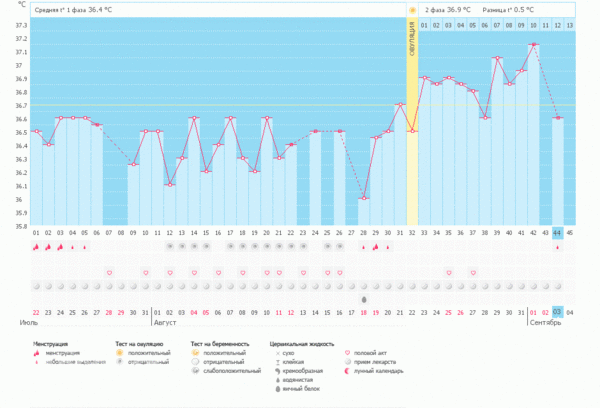
Task: Select the highlighted cycle day 44 cell
Action: (x=557, y=233)
